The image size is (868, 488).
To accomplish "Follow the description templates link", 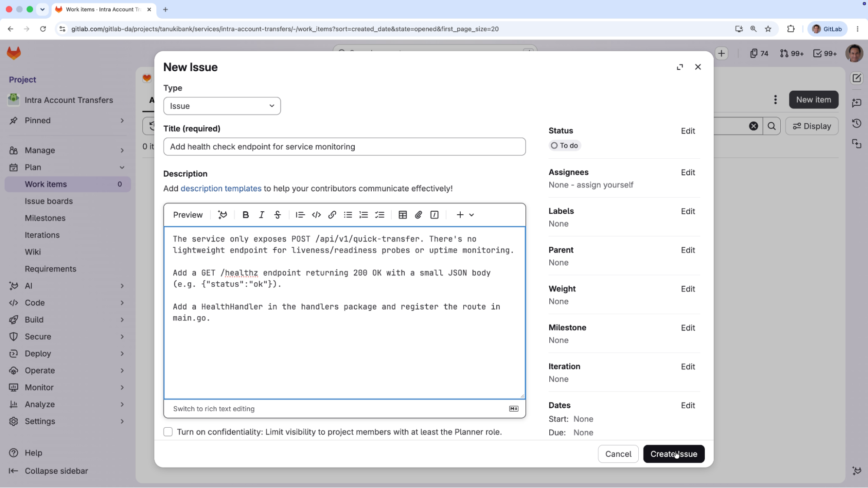I will click(221, 188).
